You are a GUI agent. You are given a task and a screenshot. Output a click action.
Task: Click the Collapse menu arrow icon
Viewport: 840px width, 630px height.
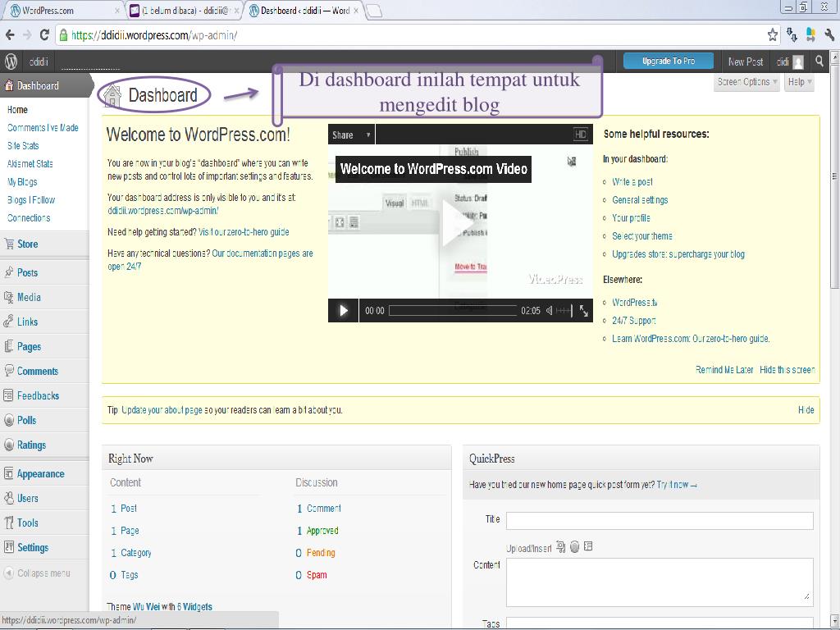(x=8, y=573)
